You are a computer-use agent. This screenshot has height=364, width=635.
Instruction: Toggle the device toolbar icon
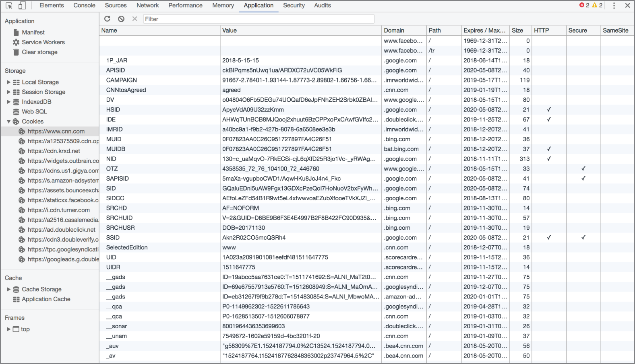click(x=22, y=6)
